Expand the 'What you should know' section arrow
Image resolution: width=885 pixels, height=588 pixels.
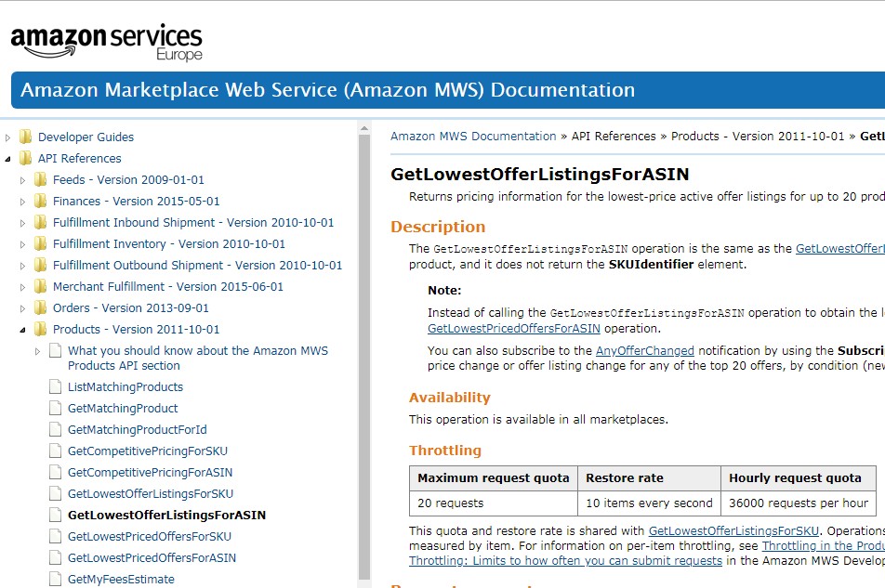(x=38, y=351)
